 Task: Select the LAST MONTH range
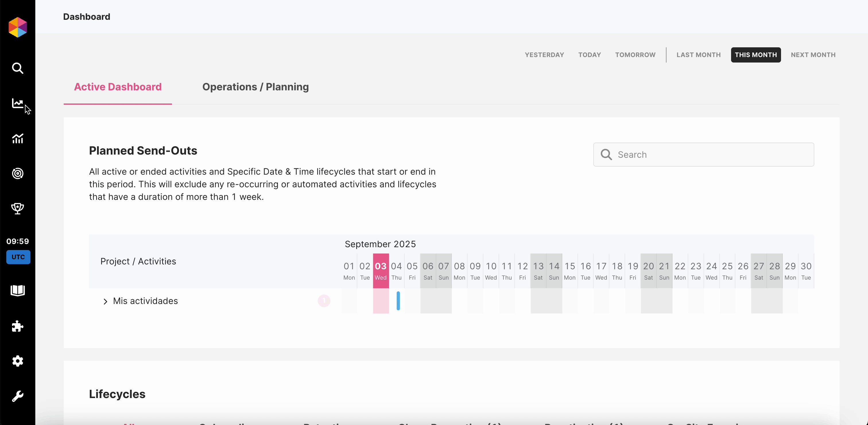point(698,55)
